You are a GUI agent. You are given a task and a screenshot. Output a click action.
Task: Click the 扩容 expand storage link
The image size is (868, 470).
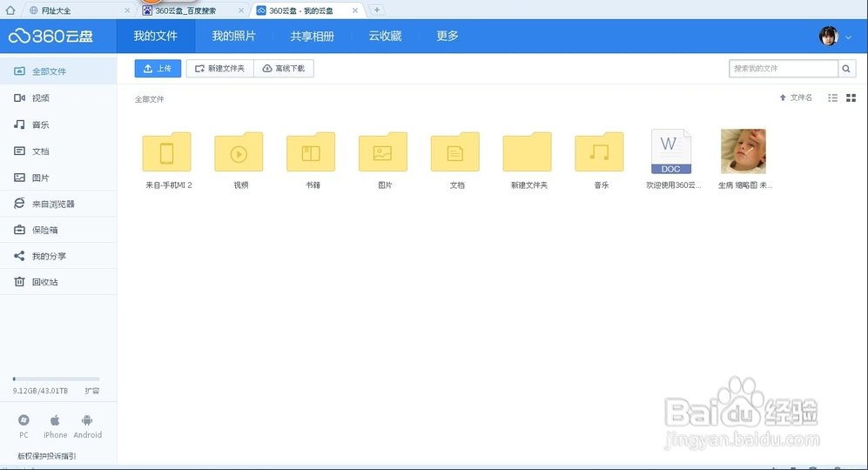tap(92, 391)
